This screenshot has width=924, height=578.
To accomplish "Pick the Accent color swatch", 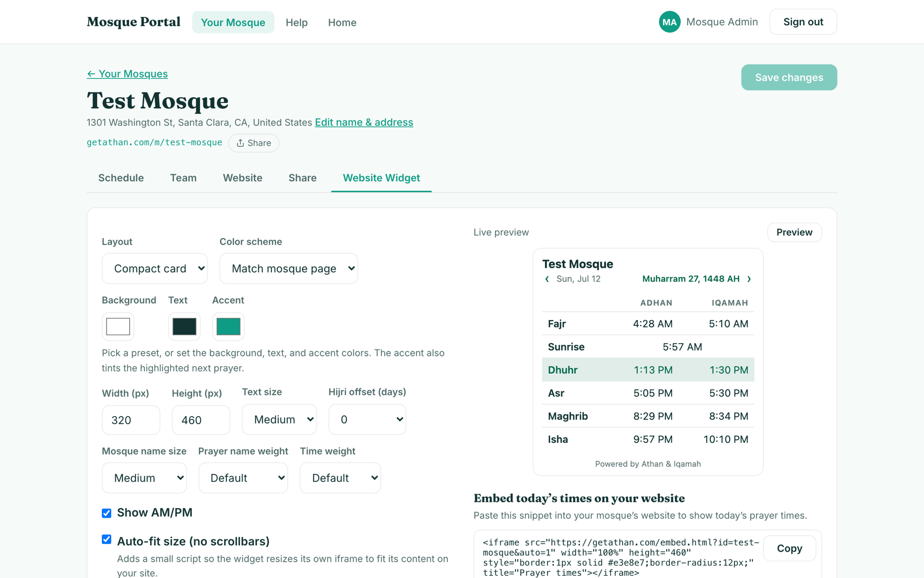I will point(228,326).
